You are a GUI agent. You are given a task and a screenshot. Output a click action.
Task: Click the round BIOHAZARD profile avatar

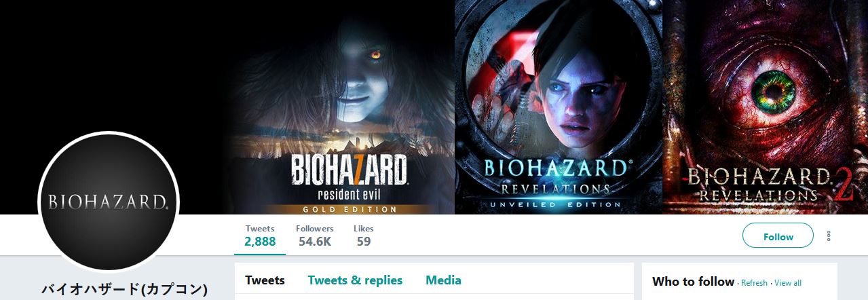coord(109,202)
